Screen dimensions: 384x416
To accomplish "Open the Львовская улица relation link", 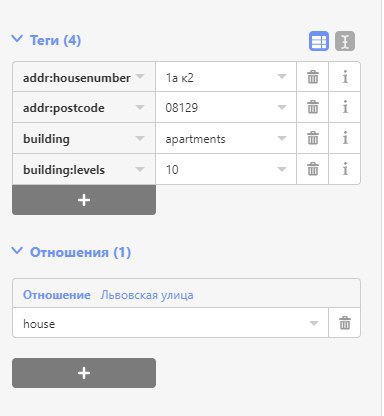I will pos(147,295).
